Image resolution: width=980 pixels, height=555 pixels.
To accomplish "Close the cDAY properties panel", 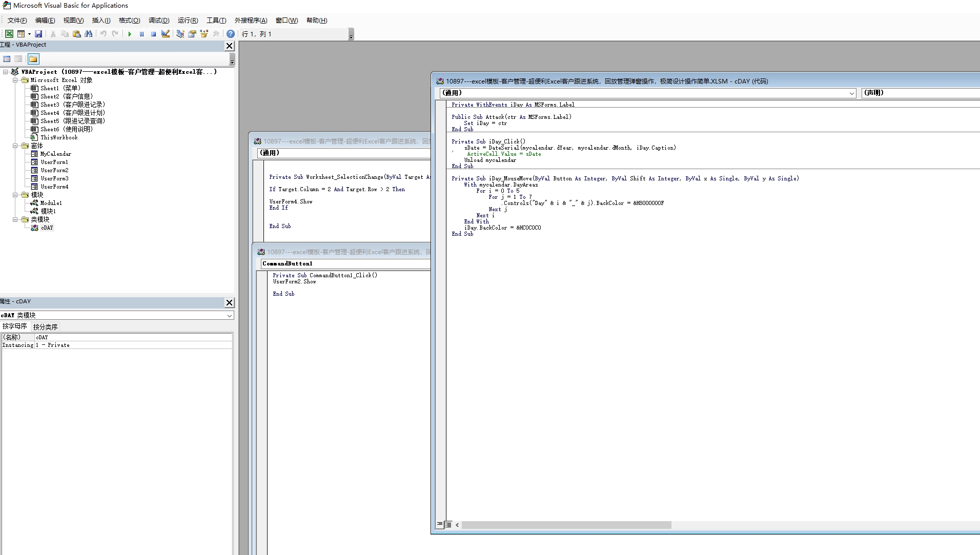I will click(x=230, y=302).
